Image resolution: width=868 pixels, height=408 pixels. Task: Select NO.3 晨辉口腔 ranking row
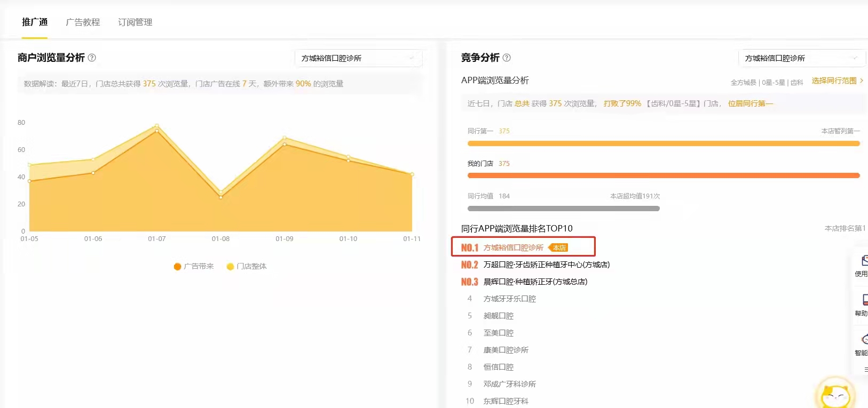click(x=524, y=282)
